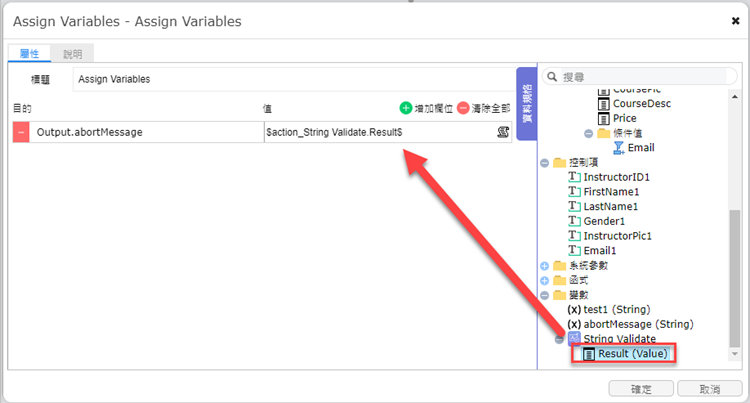The width and height of the screenshot is (750, 403).
Task: Click the green plus add-field icon
Action: (406, 108)
